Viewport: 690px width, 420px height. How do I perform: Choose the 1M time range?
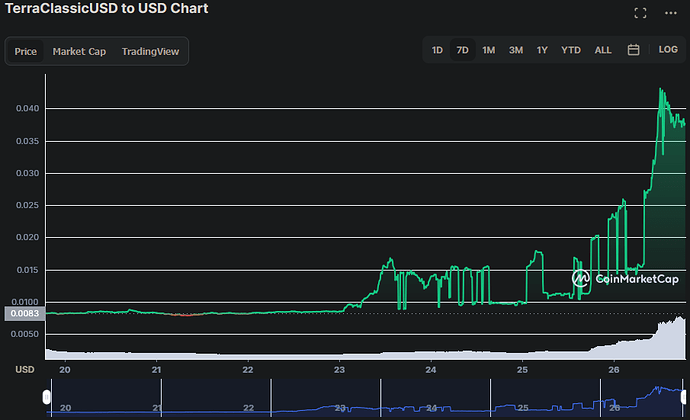[x=488, y=50]
